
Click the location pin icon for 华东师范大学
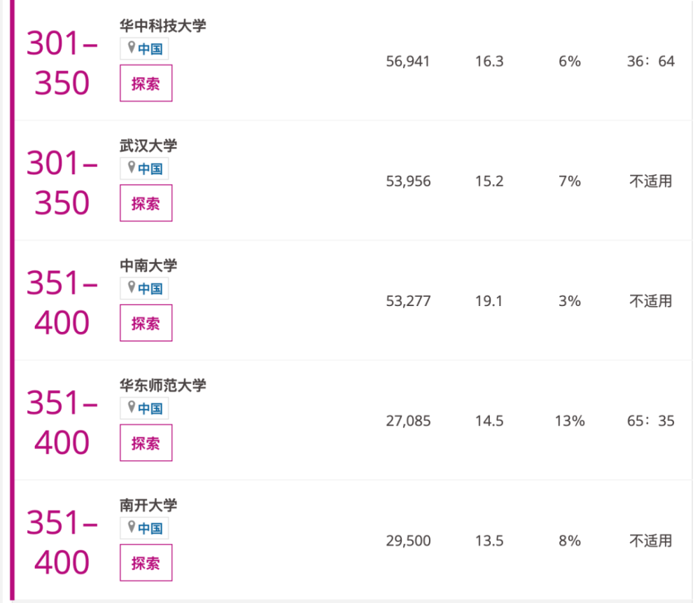click(132, 407)
